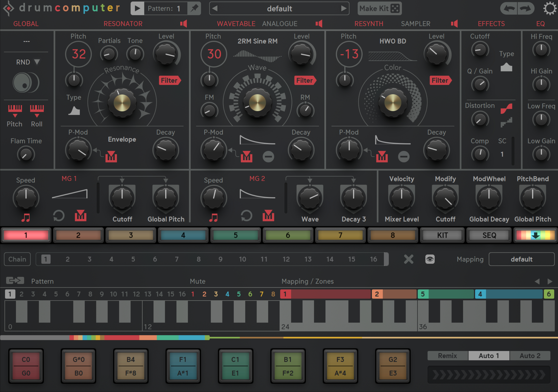Click the right arrow to load the next preset
This screenshot has height=392, width=558.
pyautogui.click(x=343, y=9)
